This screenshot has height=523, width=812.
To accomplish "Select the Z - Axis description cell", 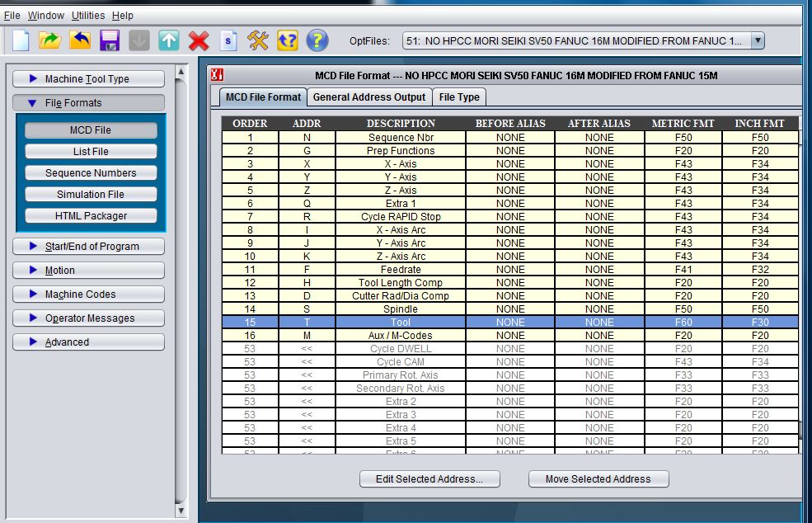I will pos(401,191).
